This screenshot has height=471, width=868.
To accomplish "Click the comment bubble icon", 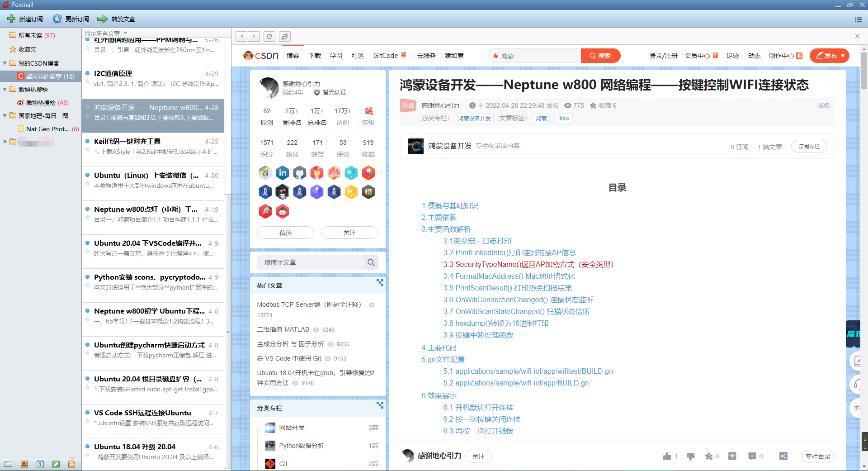I will point(752,456).
